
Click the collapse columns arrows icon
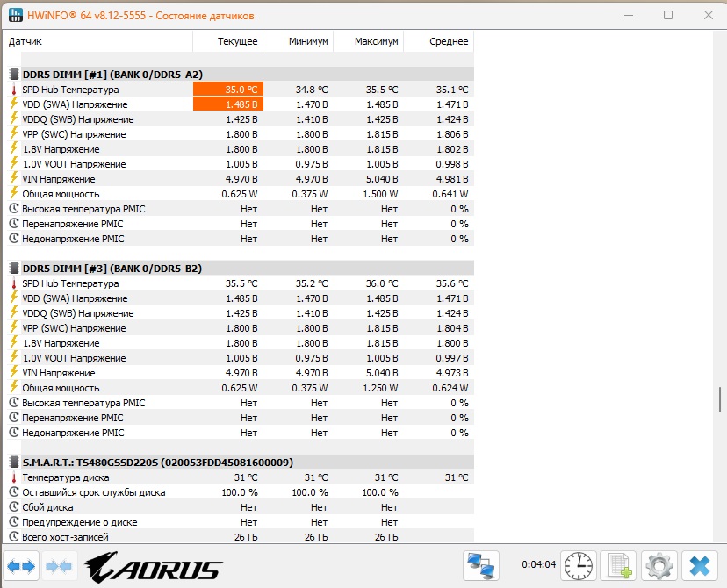pos(59,566)
